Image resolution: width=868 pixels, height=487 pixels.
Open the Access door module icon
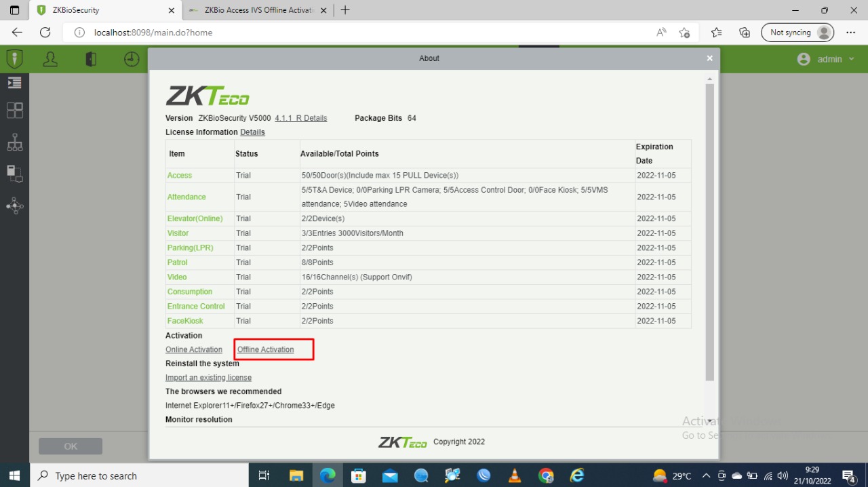point(91,59)
